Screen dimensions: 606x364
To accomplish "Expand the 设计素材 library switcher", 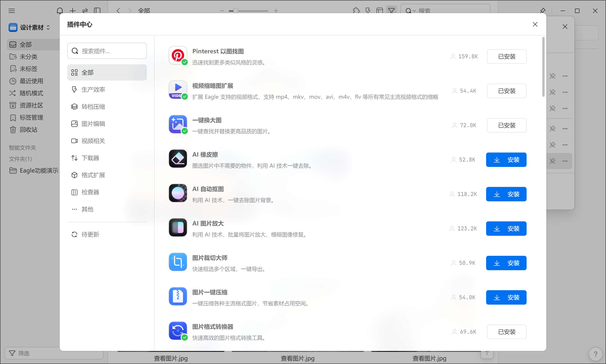I will [x=48, y=27].
